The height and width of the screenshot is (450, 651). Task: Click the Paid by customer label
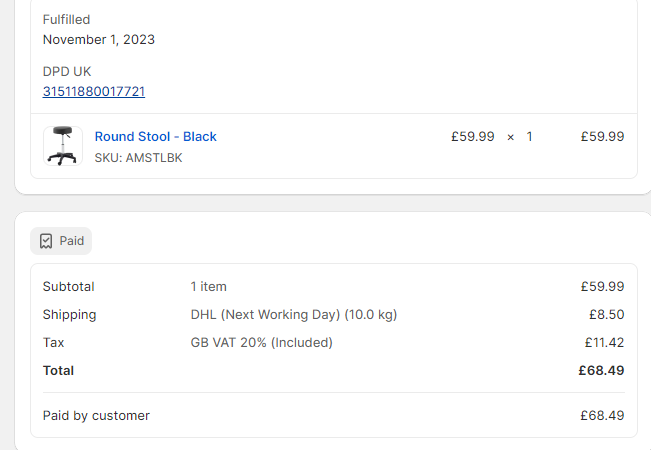[96, 416]
